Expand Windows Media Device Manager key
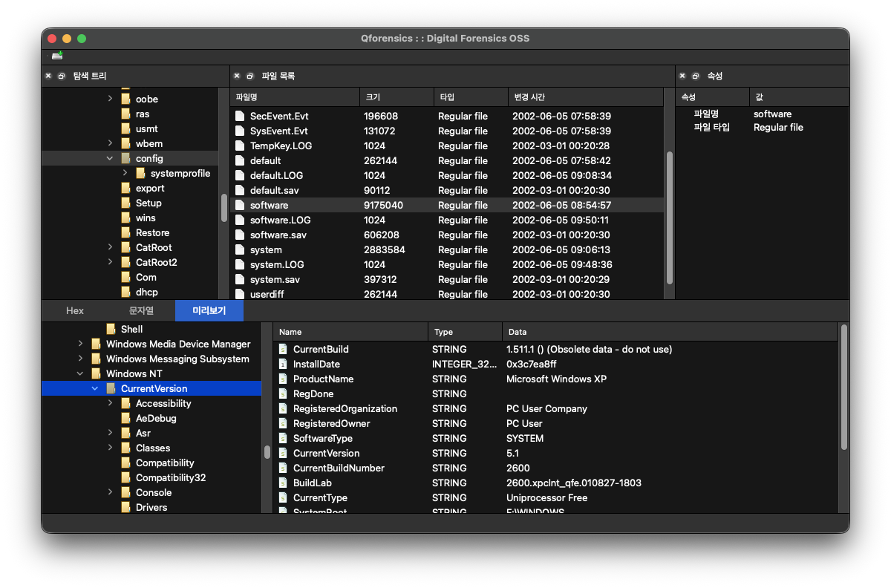891x588 pixels. coord(80,344)
